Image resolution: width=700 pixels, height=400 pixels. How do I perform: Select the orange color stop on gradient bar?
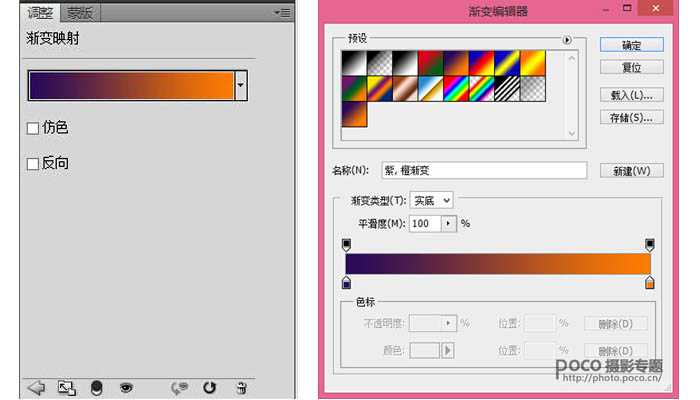(x=650, y=283)
